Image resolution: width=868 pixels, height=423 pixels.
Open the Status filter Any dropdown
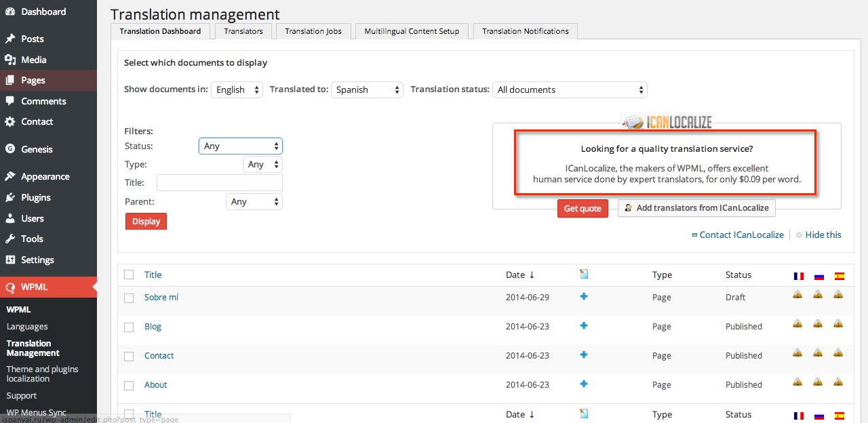pos(240,146)
